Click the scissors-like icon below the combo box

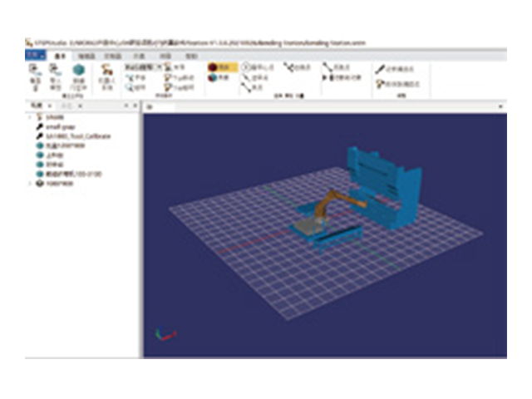pyautogui.click(x=130, y=78)
